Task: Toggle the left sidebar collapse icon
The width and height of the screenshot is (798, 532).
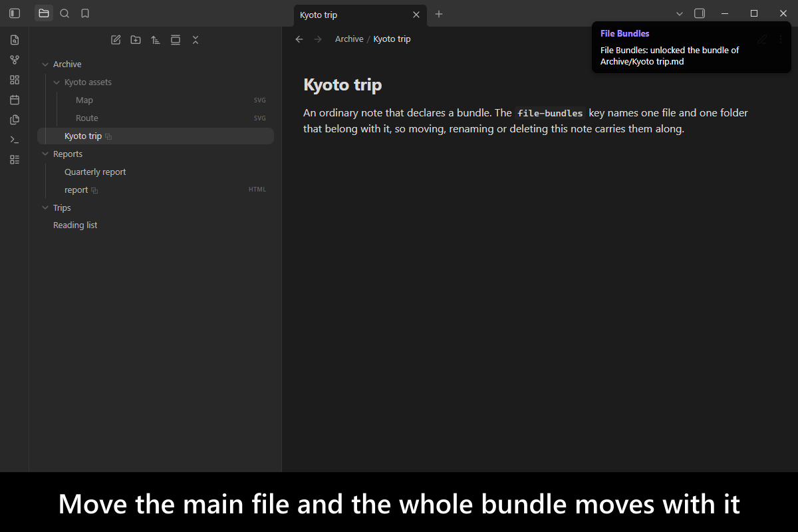Action: 15,13
